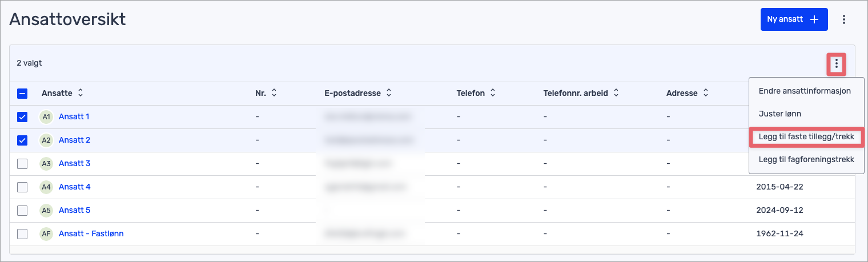The width and height of the screenshot is (868, 262).
Task: Click the A5 avatar icon
Action: pos(47,210)
